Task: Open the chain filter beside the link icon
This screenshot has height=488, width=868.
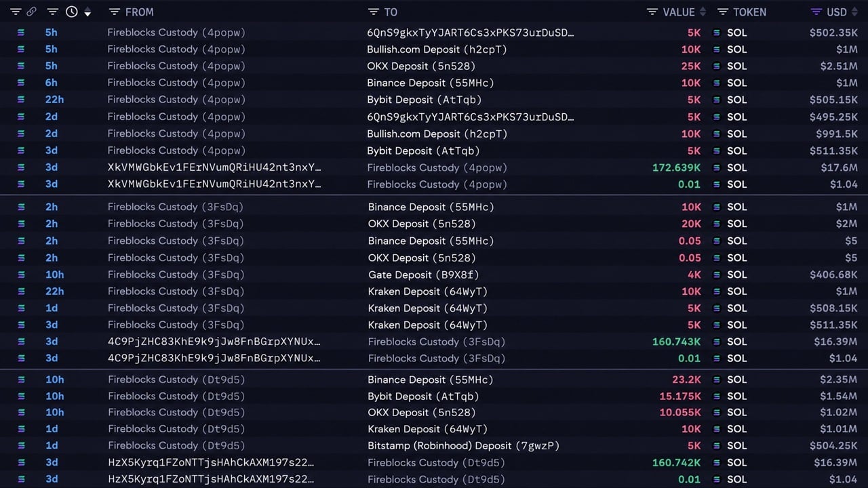Action: [16, 12]
